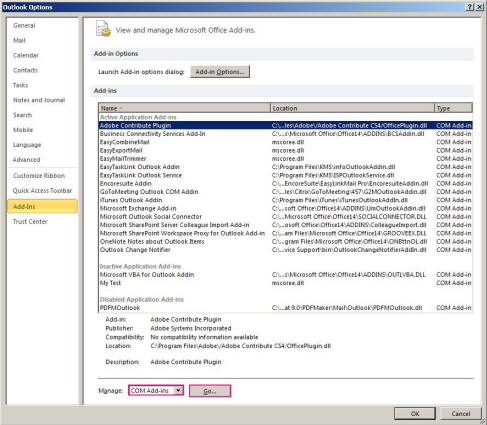Open the Manage COM Add-ins dropdown
487x425 pixels.
(156, 390)
